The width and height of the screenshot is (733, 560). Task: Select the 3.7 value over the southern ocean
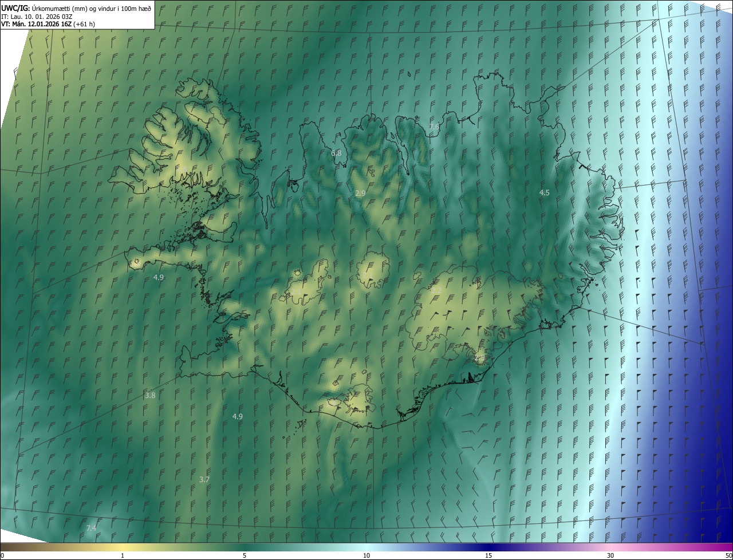(x=204, y=479)
